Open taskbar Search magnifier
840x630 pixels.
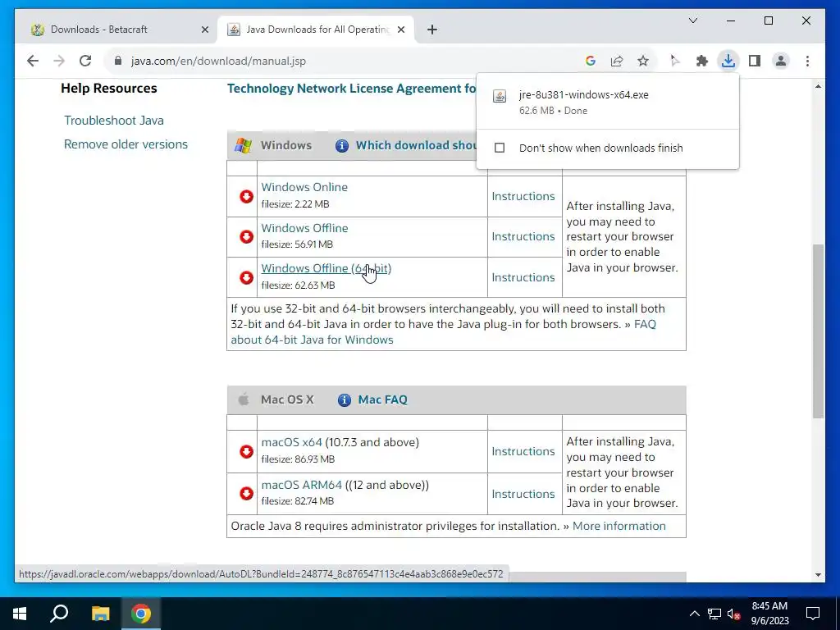point(59,614)
